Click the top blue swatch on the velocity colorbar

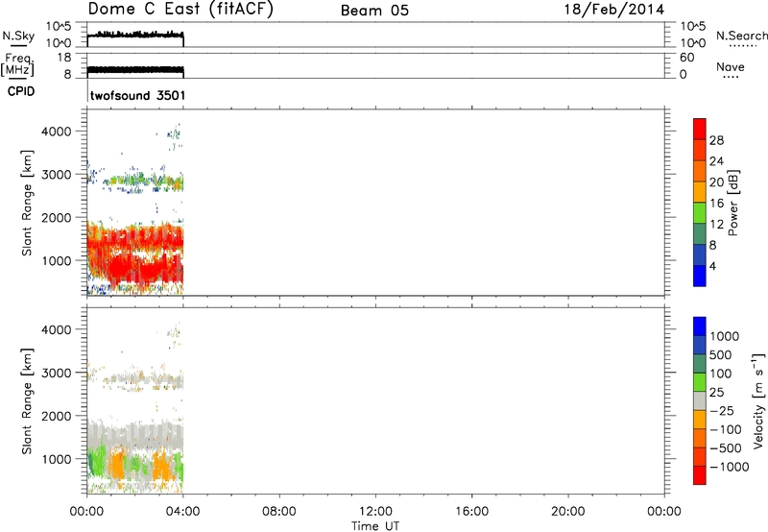point(700,326)
